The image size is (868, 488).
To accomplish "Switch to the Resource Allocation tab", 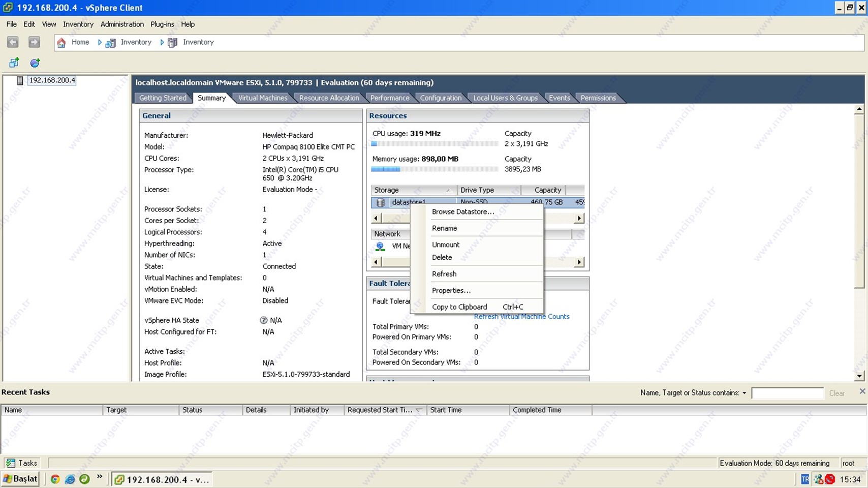I will click(329, 98).
